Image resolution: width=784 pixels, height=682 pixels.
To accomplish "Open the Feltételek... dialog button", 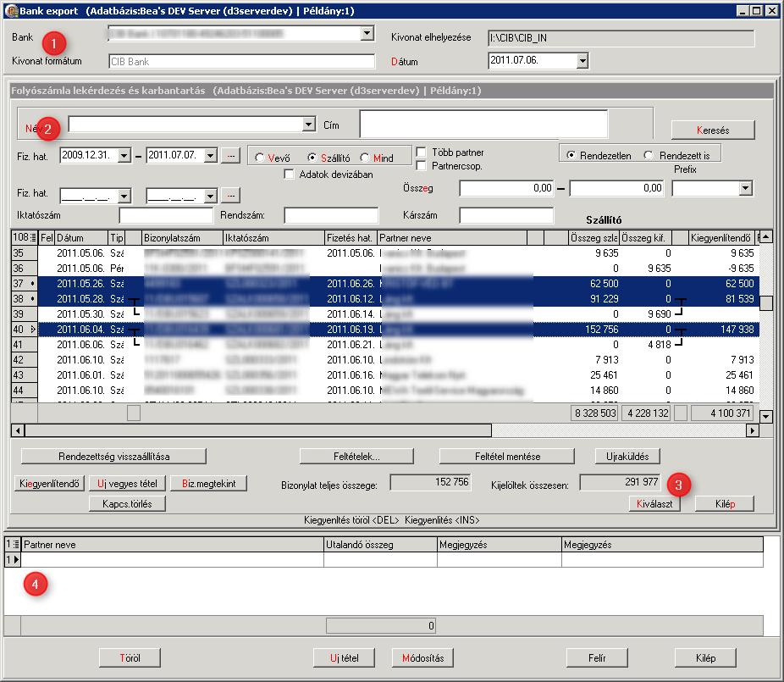I will pyautogui.click(x=356, y=457).
